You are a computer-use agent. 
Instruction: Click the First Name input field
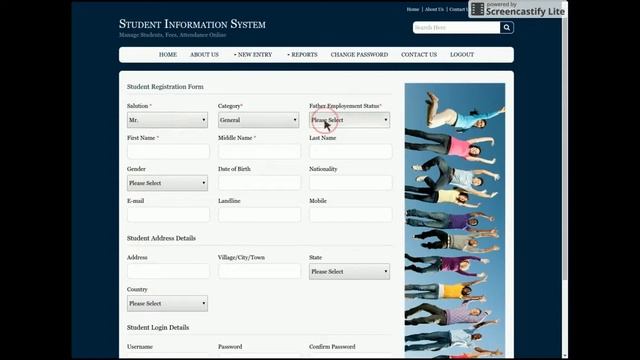coord(168,151)
